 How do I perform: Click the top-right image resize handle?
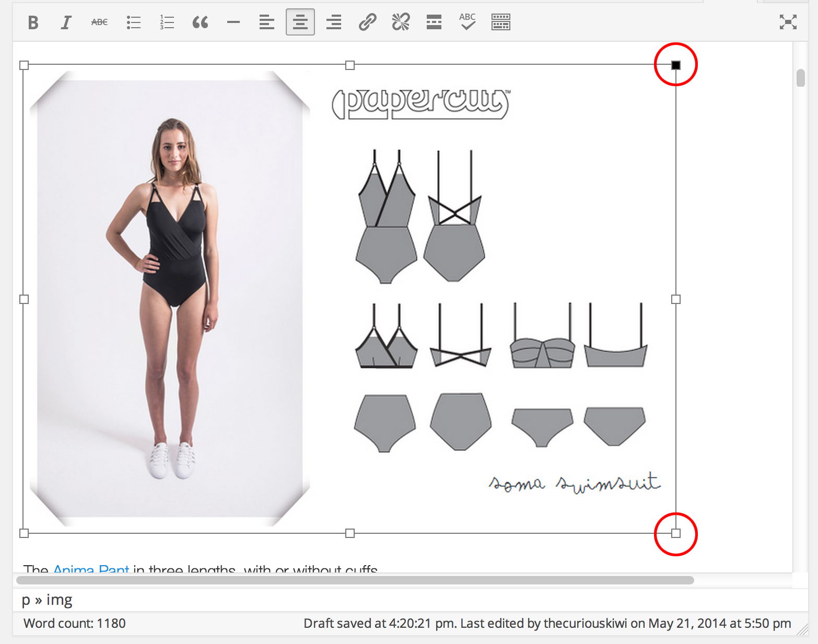pos(676,65)
